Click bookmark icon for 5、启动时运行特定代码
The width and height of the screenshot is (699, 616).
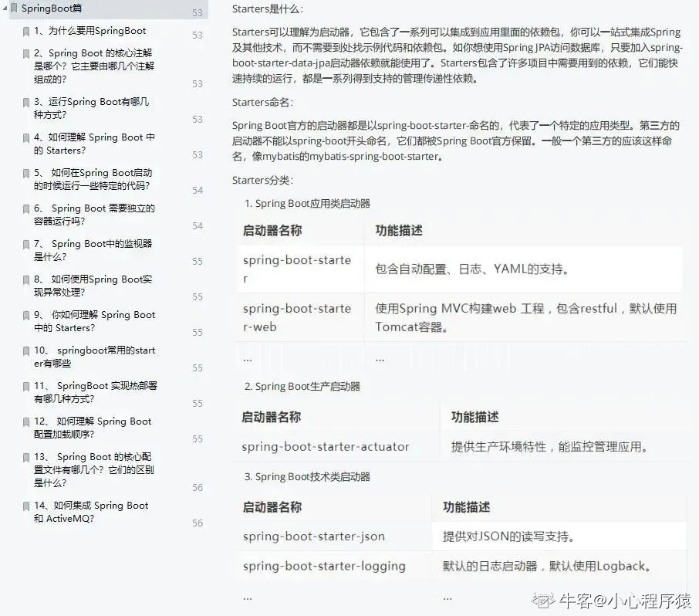(x=26, y=173)
